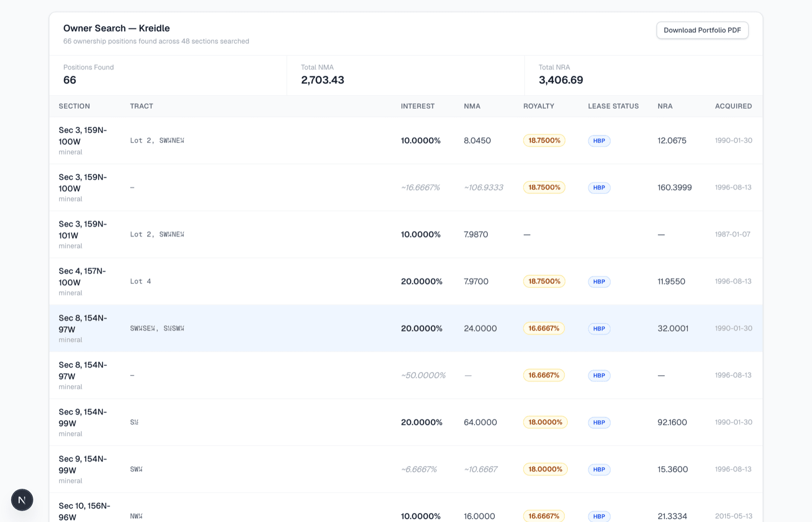The image size is (812, 522).
Task: Click the NRA value 160.3999
Action: [674, 187]
